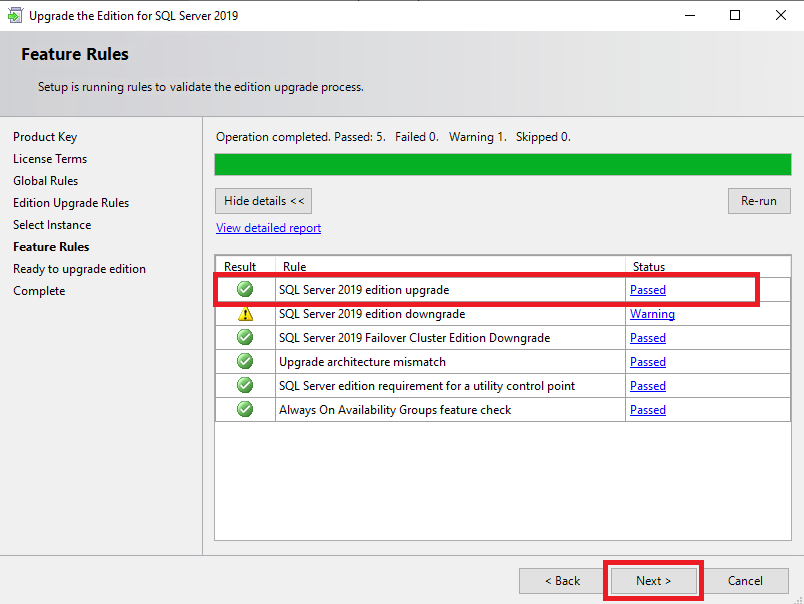Re-run the feature rules check

759,201
